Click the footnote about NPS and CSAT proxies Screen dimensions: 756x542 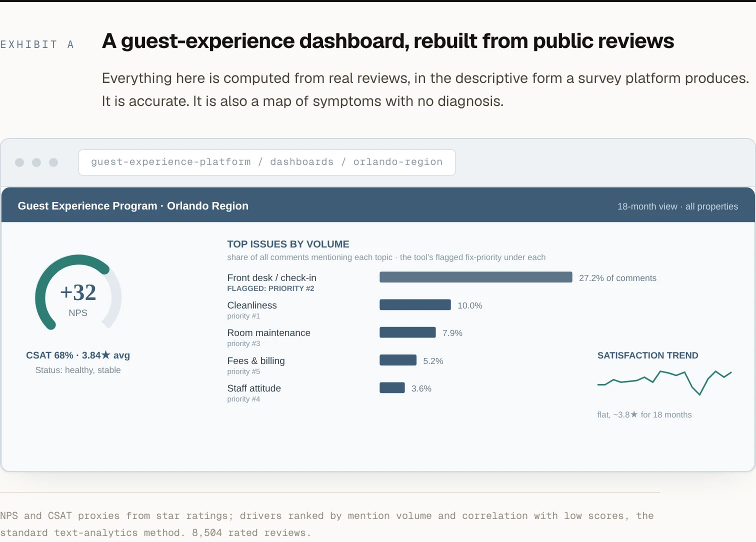[327, 524]
